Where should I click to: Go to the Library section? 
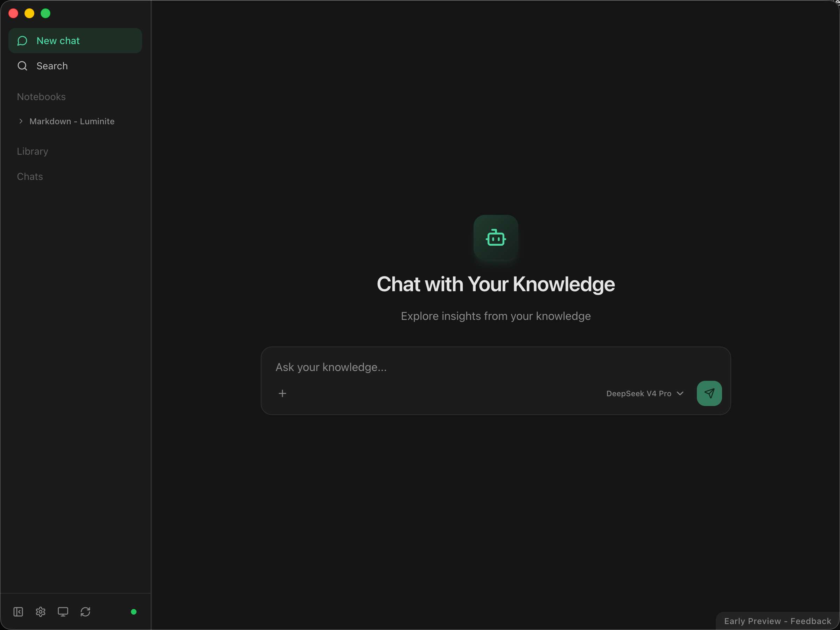pyautogui.click(x=33, y=151)
